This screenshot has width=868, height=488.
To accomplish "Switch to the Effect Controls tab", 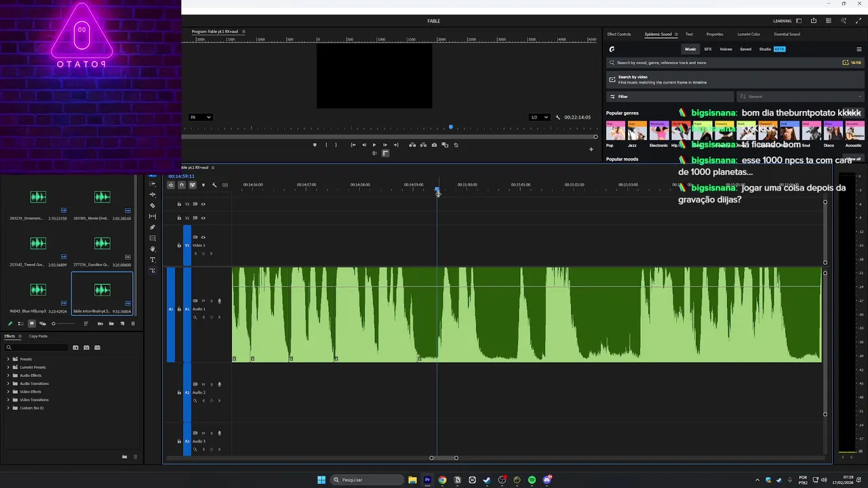I will pos(618,34).
